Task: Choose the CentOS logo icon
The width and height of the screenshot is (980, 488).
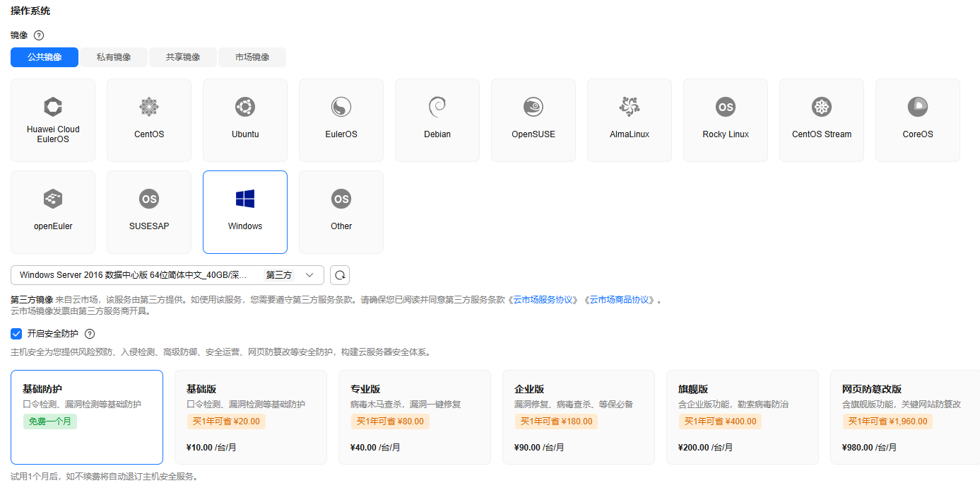Action: (149, 107)
